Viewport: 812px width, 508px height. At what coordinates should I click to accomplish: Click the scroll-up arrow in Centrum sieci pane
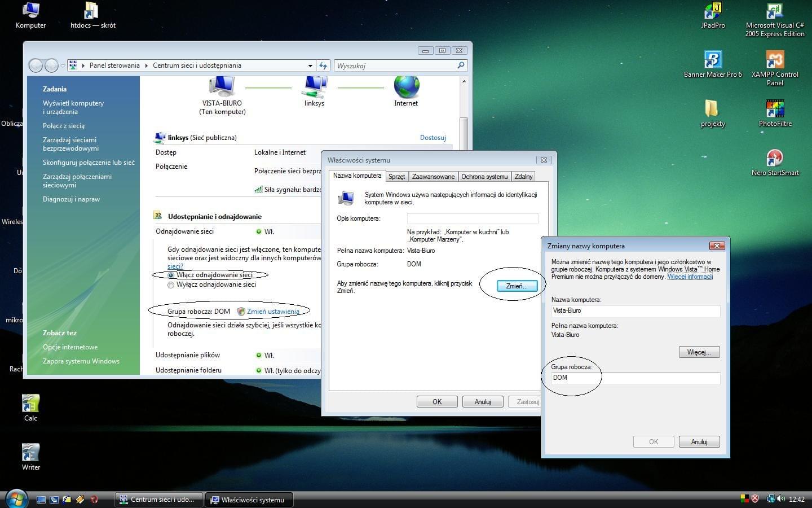point(464,82)
